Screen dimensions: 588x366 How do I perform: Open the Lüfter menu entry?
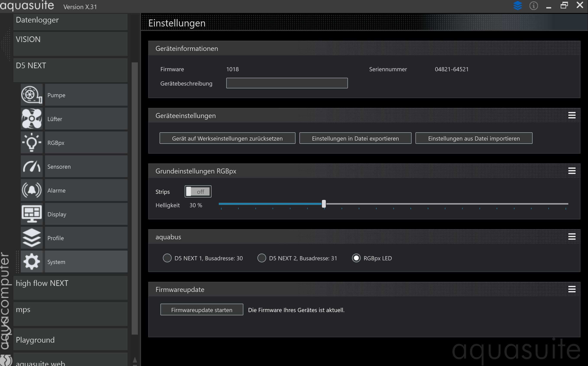pos(86,119)
